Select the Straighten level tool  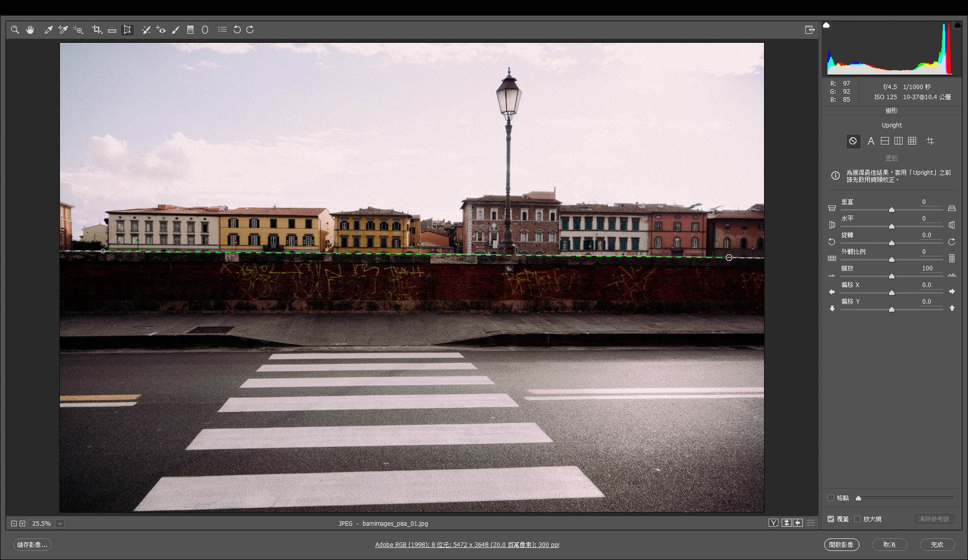click(112, 30)
